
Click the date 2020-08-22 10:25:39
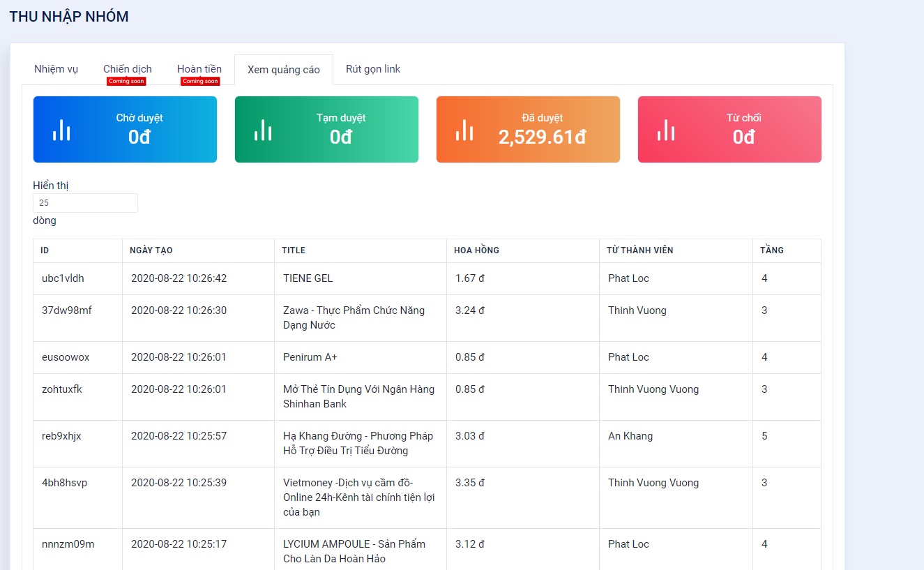(179, 483)
